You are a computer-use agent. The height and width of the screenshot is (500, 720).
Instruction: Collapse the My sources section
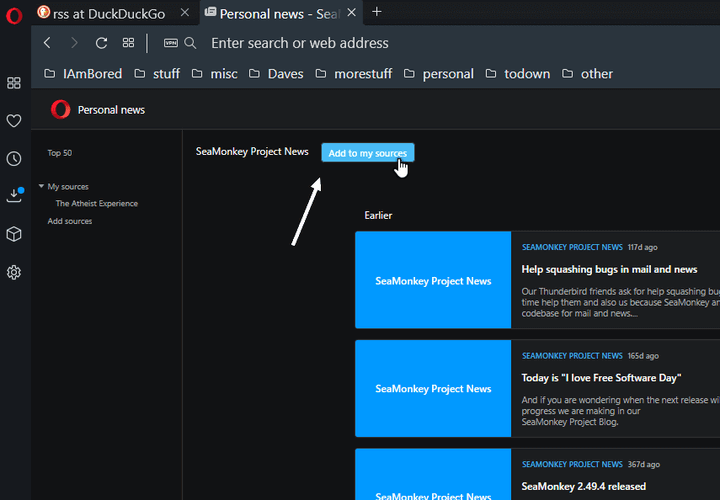coord(41,186)
